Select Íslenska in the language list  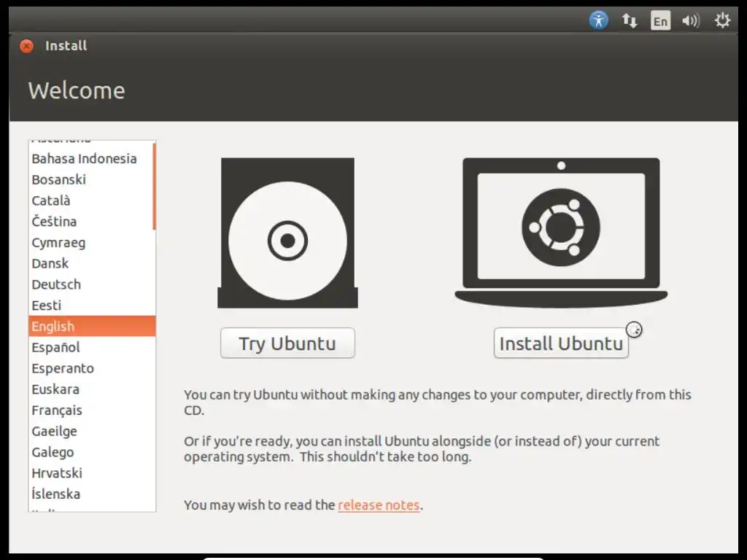92,494
